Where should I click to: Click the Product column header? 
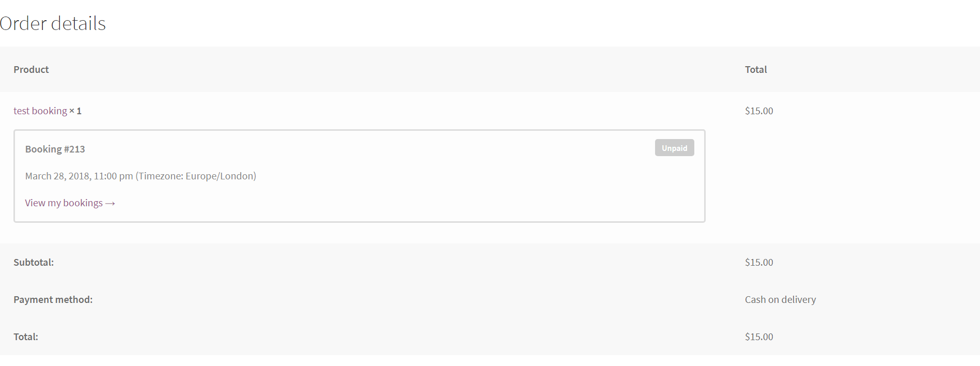(31, 70)
